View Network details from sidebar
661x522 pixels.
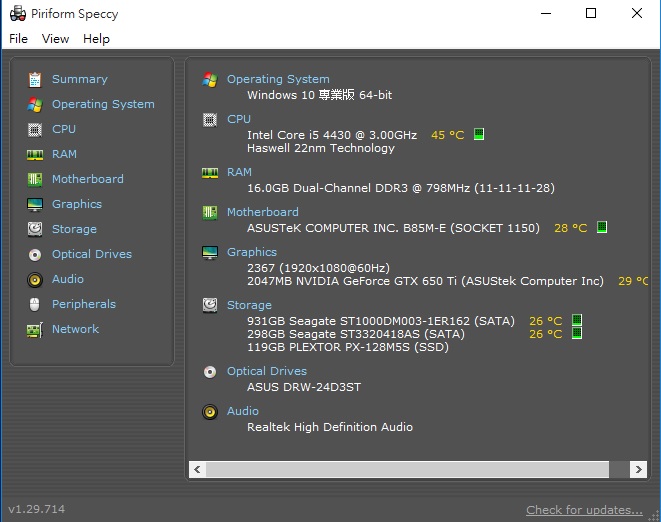coord(75,329)
